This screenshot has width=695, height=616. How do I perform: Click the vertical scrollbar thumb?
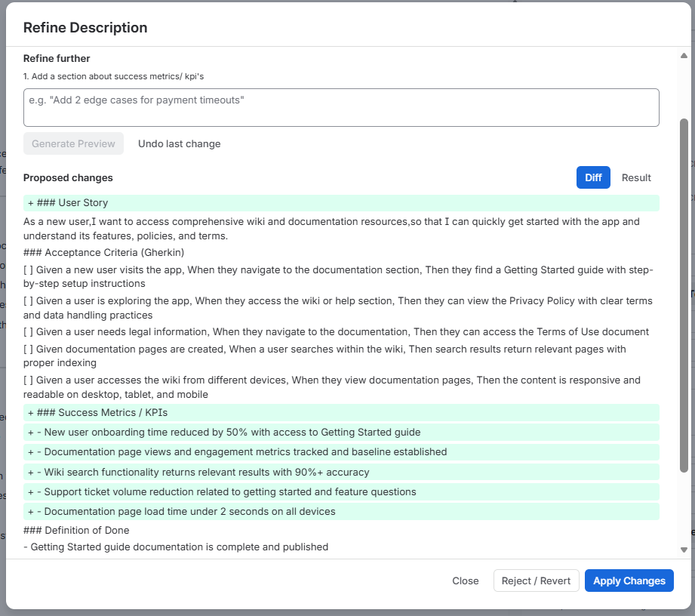[684, 295]
